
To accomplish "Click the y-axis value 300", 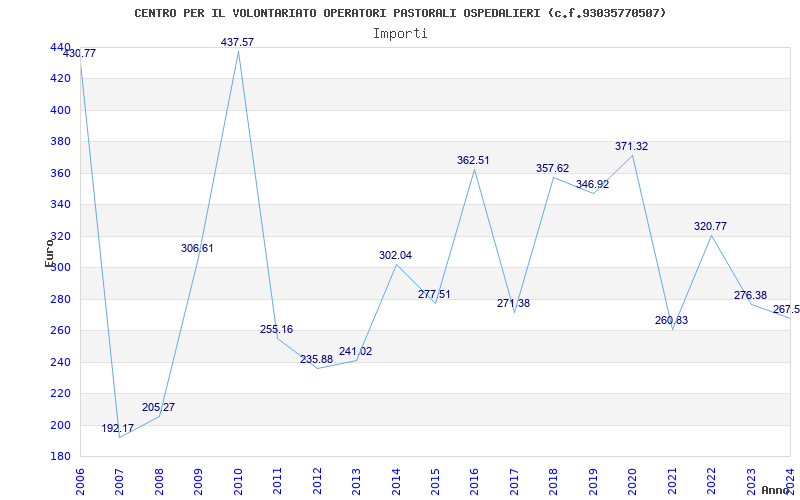I will 60,268.
